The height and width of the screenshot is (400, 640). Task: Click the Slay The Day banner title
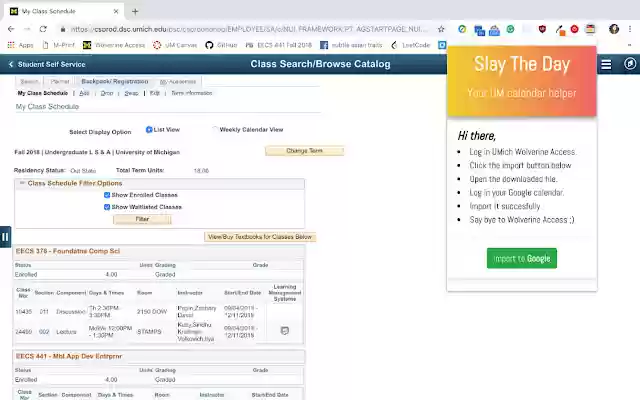[x=522, y=64]
